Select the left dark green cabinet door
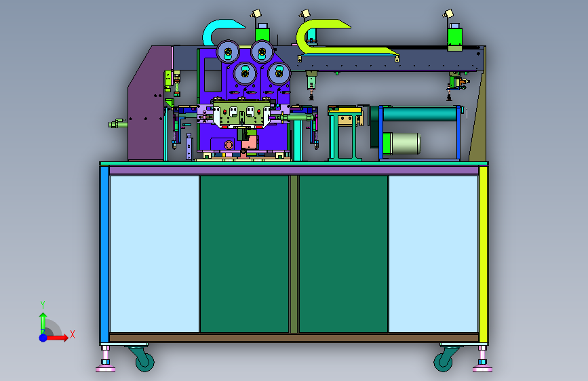This screenshot has width=588, height=381. (x=245, y=254)
